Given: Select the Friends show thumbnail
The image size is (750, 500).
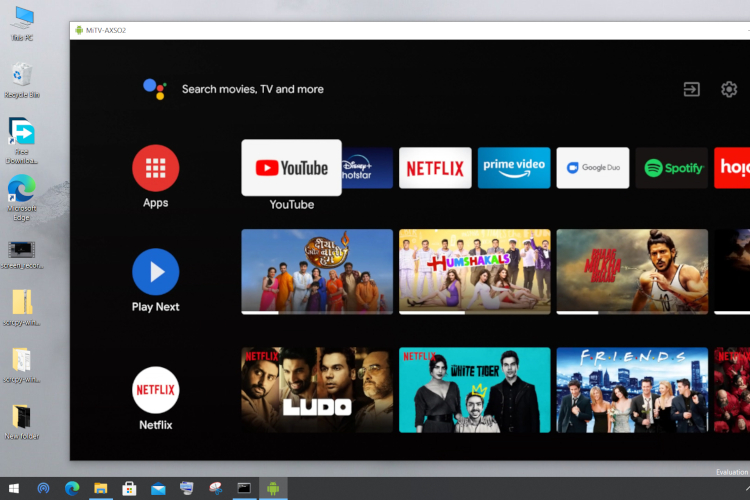Looking at the screenshot, I should [x=632, y=390].
